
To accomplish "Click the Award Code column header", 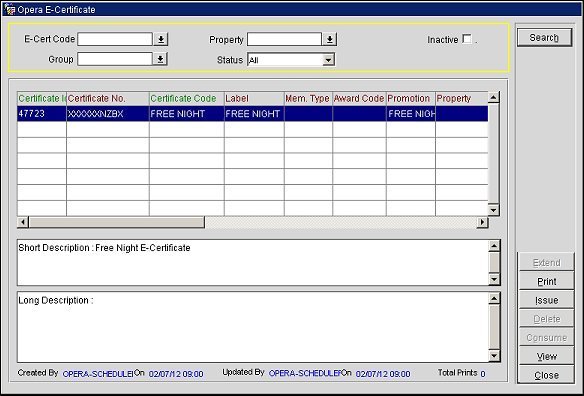I will pos(359,98).
